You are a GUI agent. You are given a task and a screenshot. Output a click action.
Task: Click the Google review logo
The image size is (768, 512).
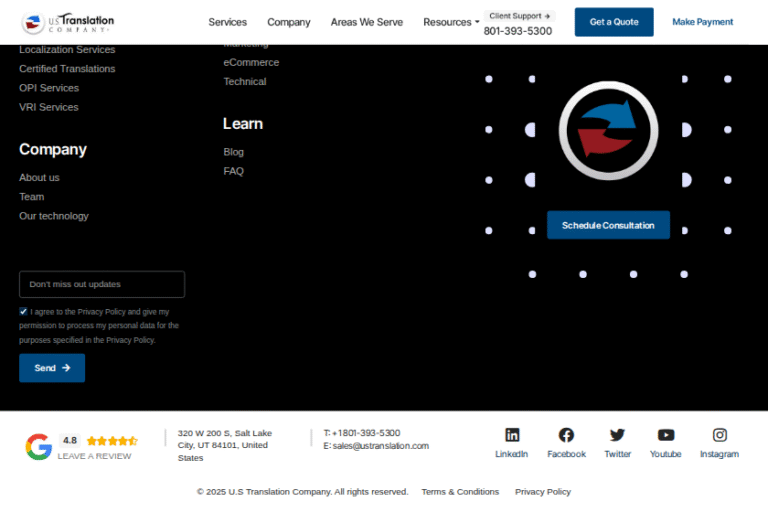(39, 446)
